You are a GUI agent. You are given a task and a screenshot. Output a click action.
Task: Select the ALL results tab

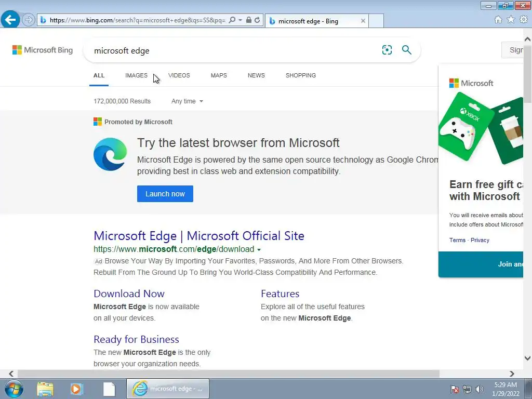99,75
